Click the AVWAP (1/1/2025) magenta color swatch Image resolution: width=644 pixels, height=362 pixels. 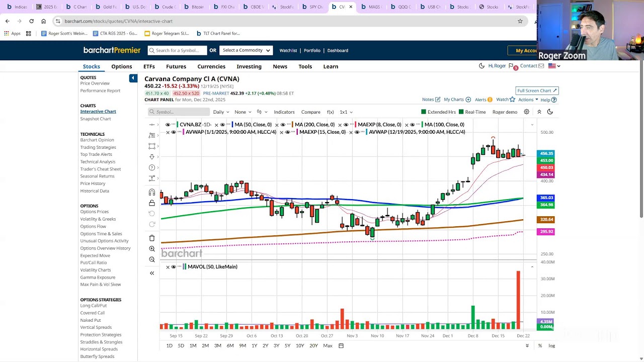[182, 132]
